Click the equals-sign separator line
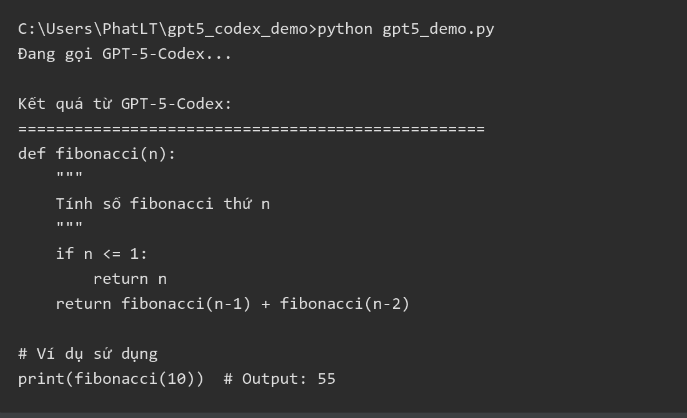The image size is (687, 418). 251,129
